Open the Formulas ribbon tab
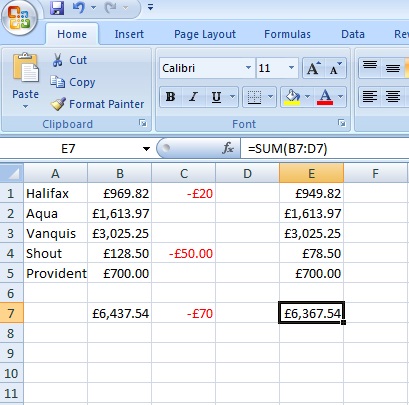Viewport: 409px width, 405px height. pyautogui.click(x=287, y=34)
